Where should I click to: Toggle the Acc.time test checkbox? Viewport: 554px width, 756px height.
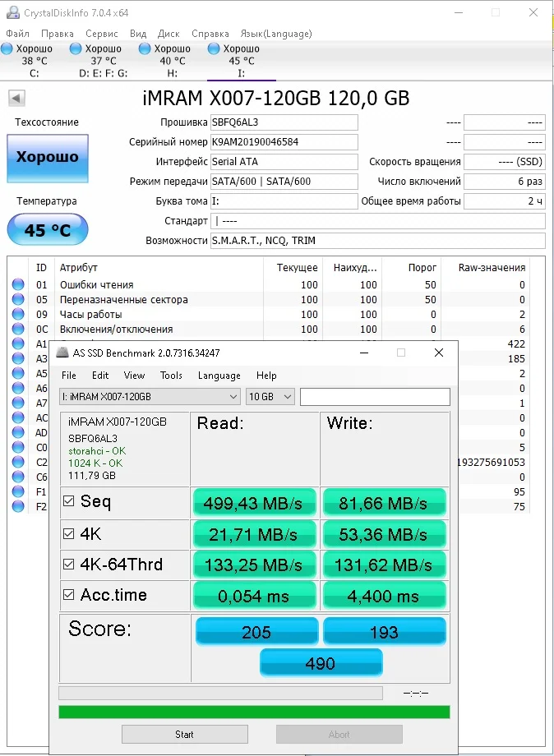[x=69, y=594]
